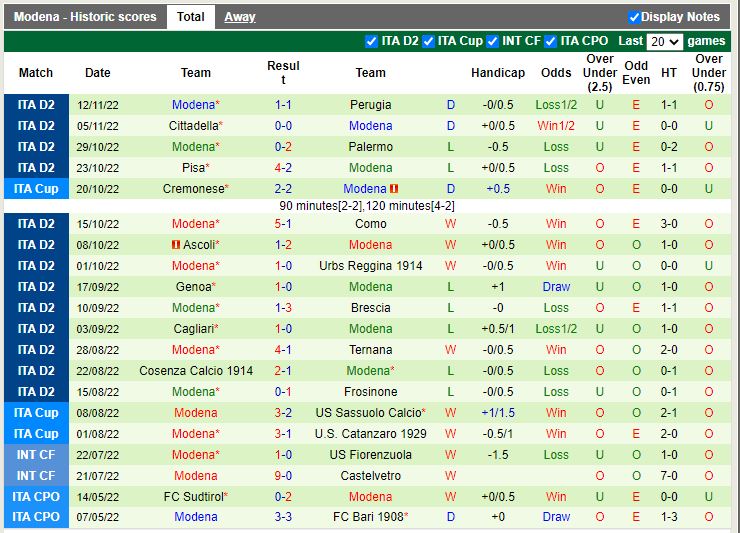Open Genoa team link
The image size is (740, 533).
tap(193, 287)
